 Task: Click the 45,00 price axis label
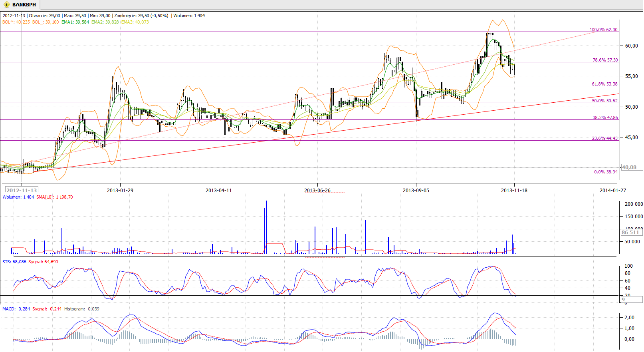(x=632, y=137)
